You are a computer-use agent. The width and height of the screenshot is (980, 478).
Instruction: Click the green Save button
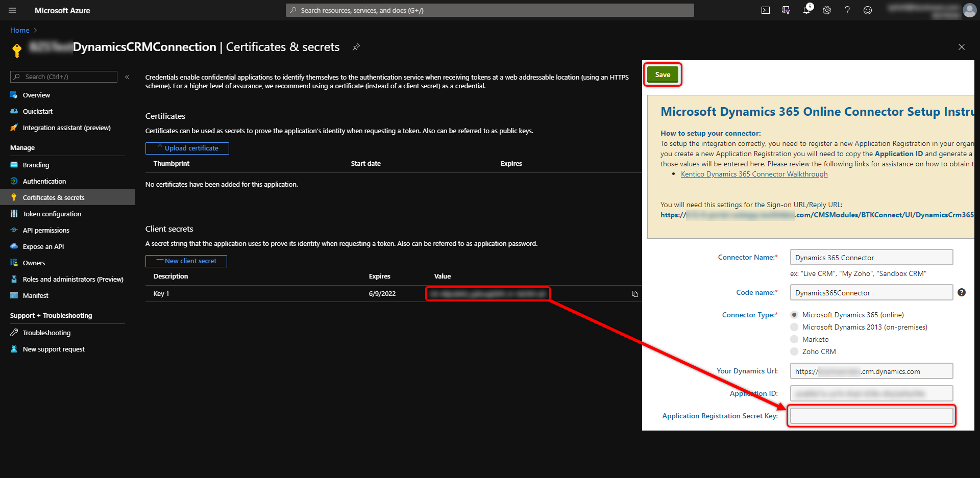(663, 74)
